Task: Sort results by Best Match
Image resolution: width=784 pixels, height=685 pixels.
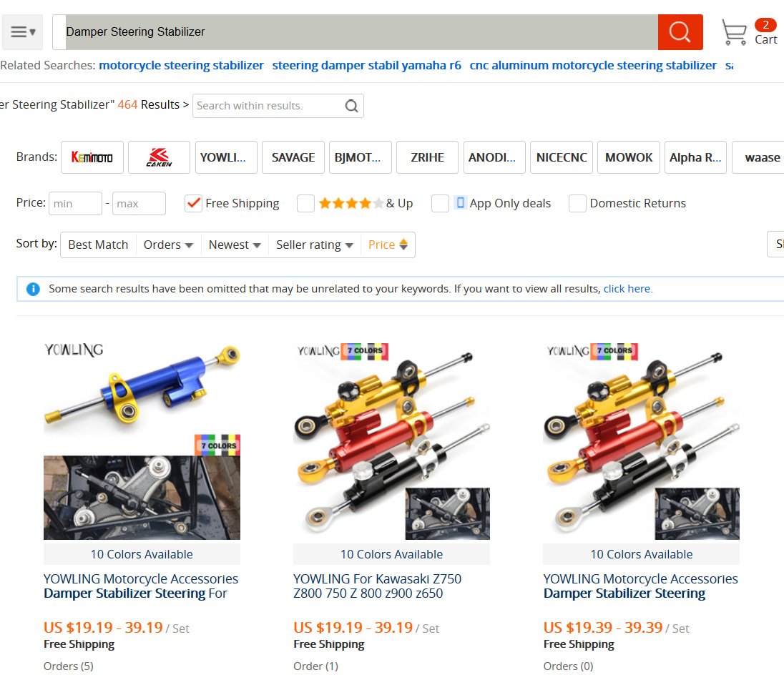Action: [98, 245]
